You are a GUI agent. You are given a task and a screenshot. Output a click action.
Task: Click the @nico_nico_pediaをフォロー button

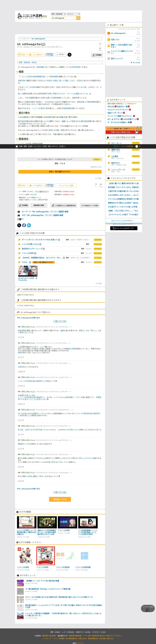pos(124,228)
